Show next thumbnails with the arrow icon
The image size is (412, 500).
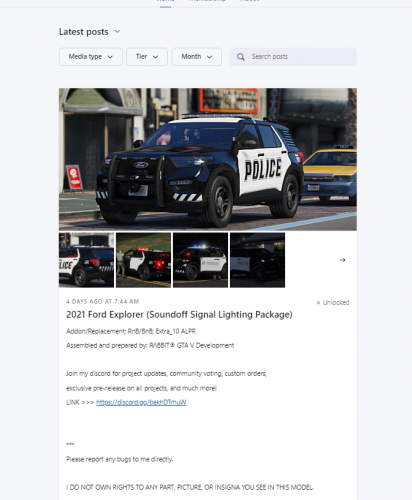pos(342,260)
